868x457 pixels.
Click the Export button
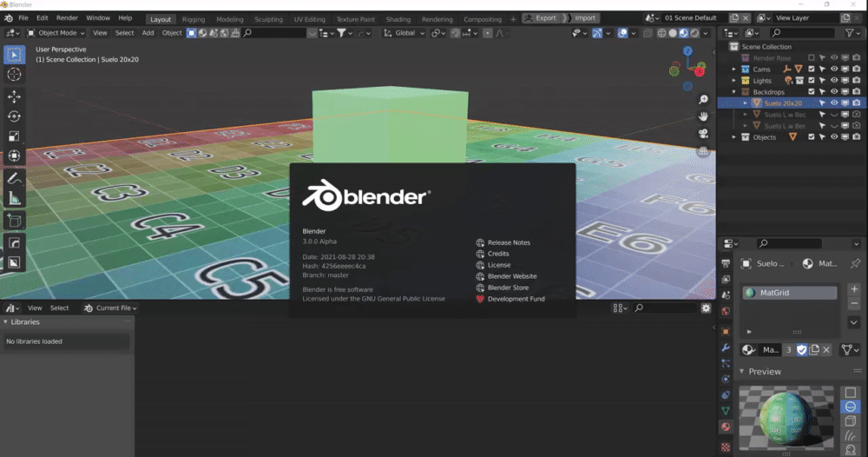tap(540, 17)
